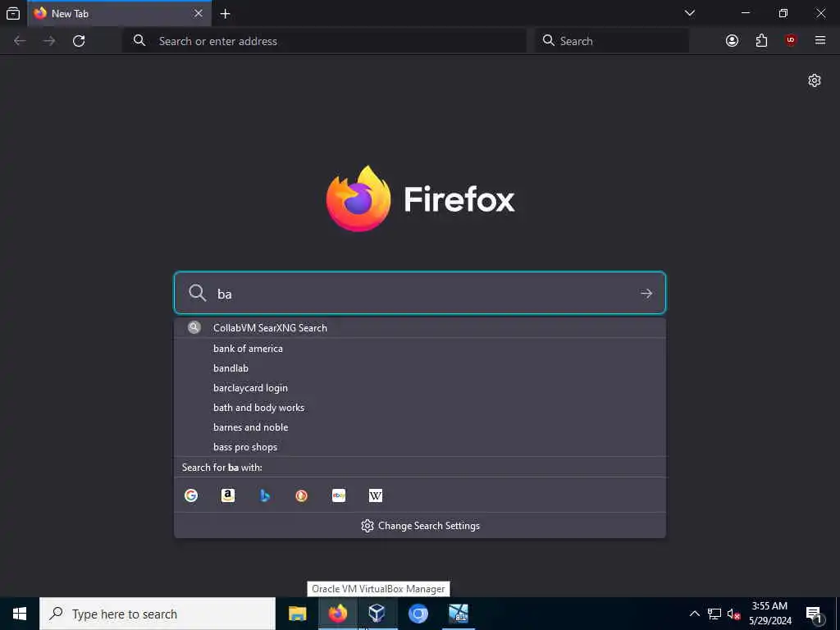The image size is (840, 630).
Task: Click the Firefox taskbar icon
Action: tap(337, 614)
